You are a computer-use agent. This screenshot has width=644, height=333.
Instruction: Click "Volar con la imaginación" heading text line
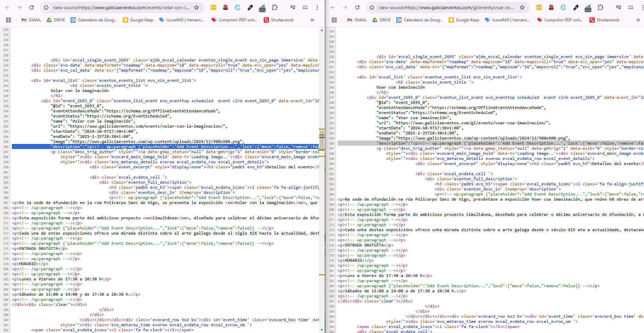click(80, 91)
